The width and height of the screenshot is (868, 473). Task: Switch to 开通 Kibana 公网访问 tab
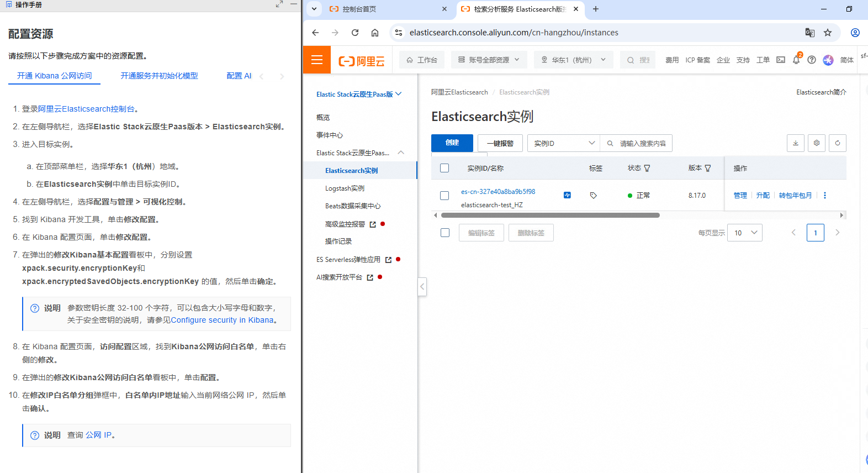[54, 76]
